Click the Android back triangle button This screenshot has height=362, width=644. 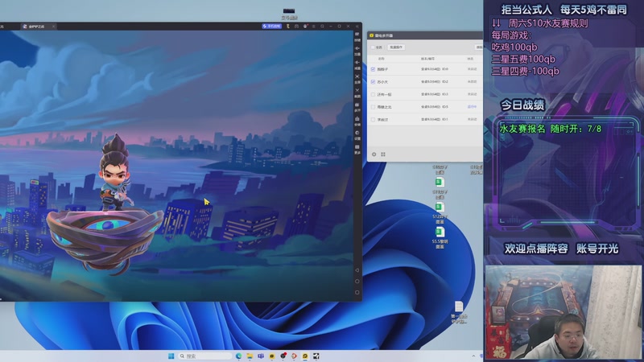click(357, 270)
